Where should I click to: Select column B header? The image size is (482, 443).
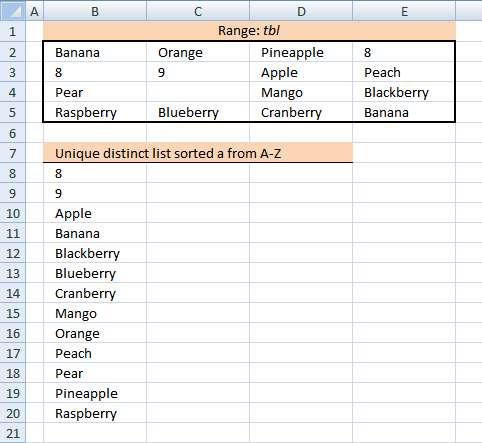pos(95,11)
